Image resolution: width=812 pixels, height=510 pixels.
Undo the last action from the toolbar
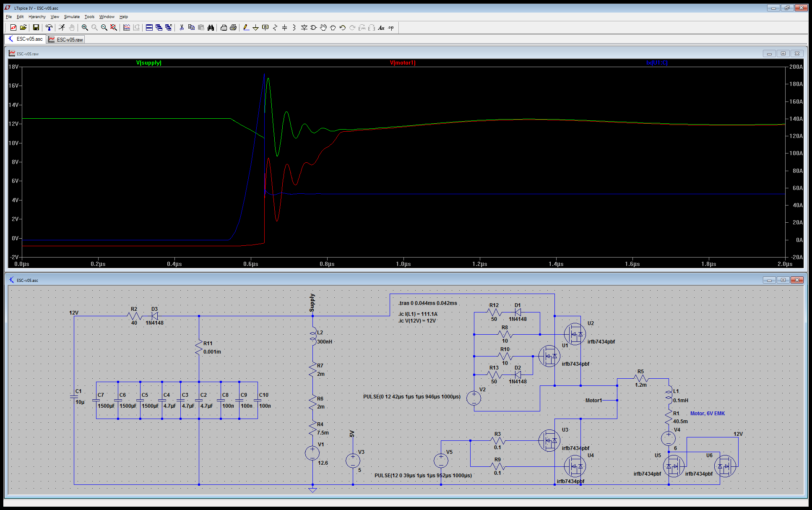coord(343,28)
